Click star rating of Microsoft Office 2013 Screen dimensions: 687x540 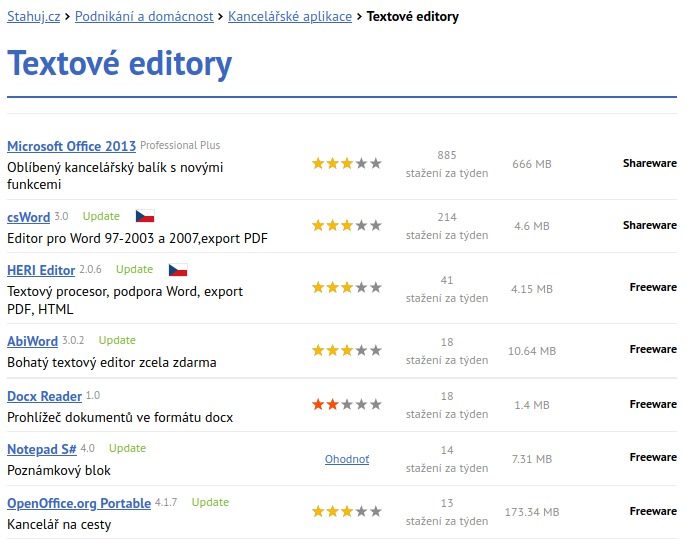point(347,163)
